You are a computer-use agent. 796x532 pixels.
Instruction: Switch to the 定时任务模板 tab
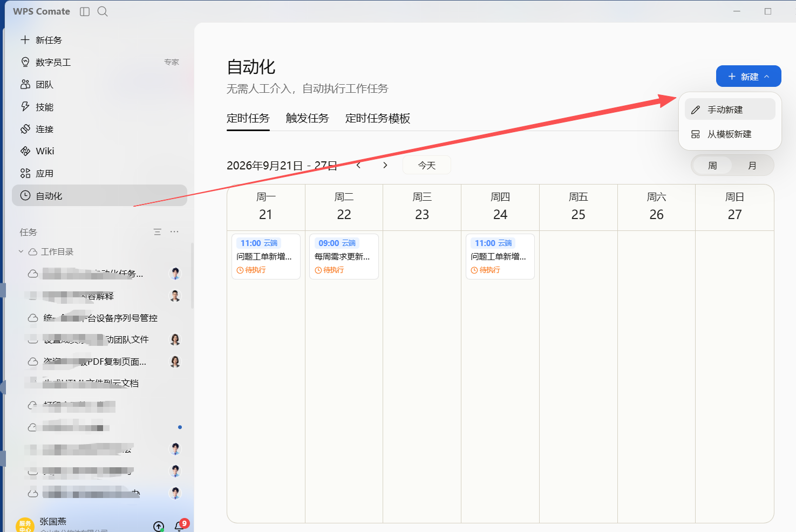tap(378, 118)
